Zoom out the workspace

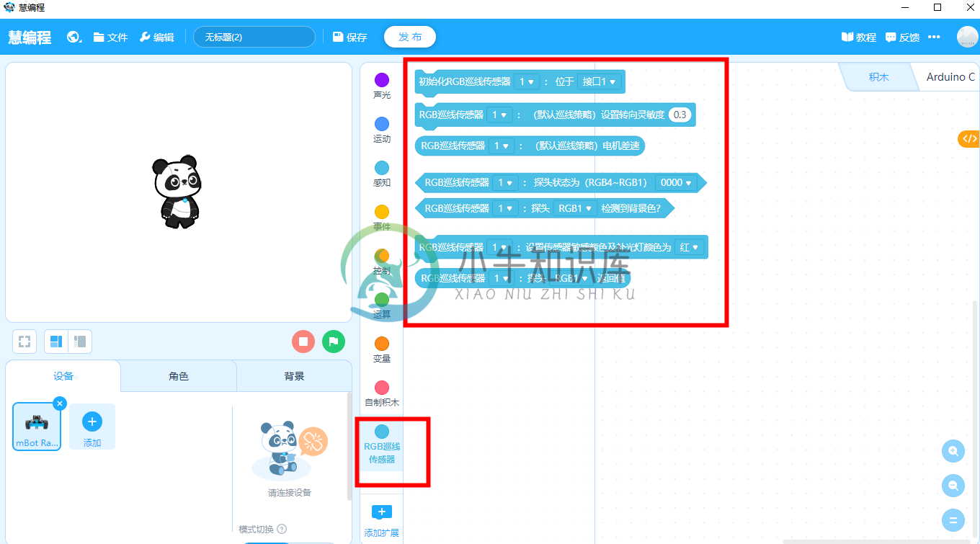(x=953, y=486)
